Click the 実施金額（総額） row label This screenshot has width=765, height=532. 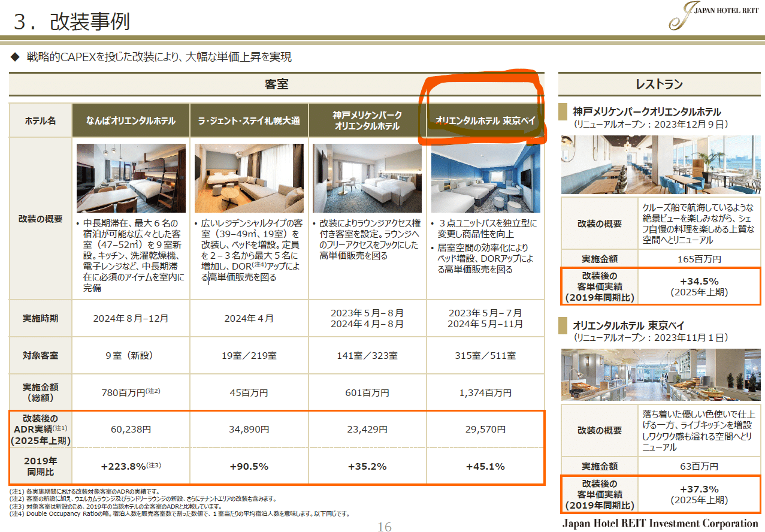[x=40, y=392]
